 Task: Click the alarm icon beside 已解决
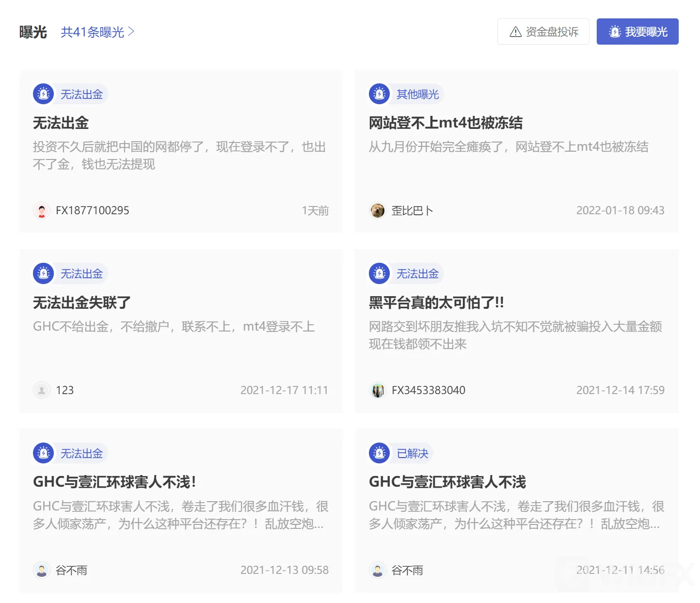tap(380, 453)
